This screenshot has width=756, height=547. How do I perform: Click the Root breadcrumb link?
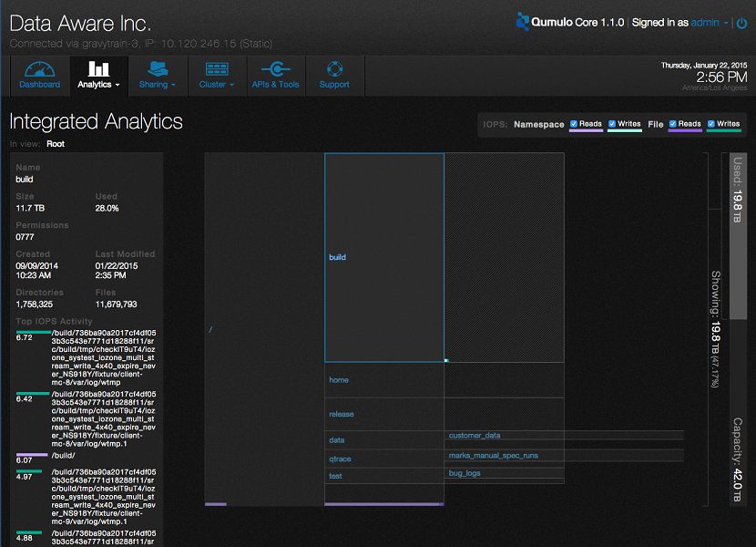[56, 144]
